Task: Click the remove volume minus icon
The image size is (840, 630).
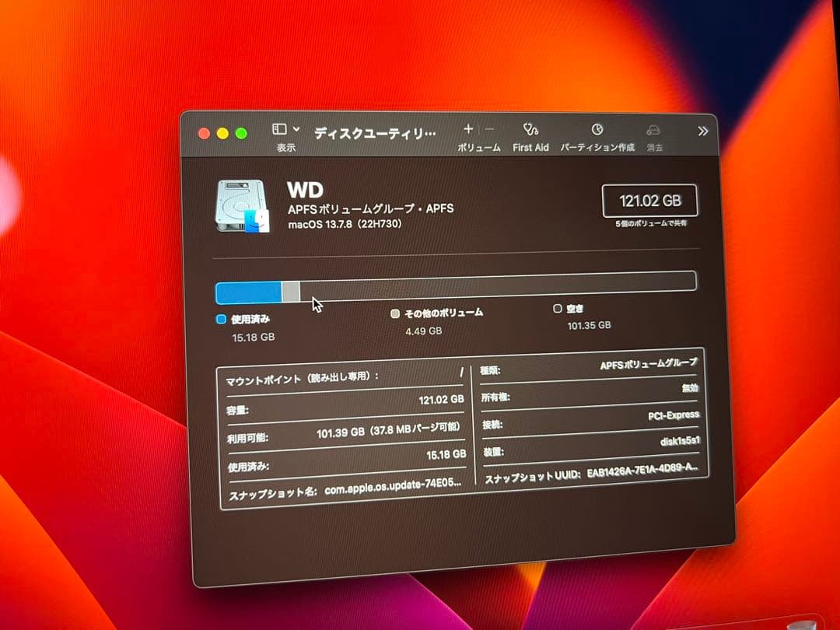Action: (489, 129)
